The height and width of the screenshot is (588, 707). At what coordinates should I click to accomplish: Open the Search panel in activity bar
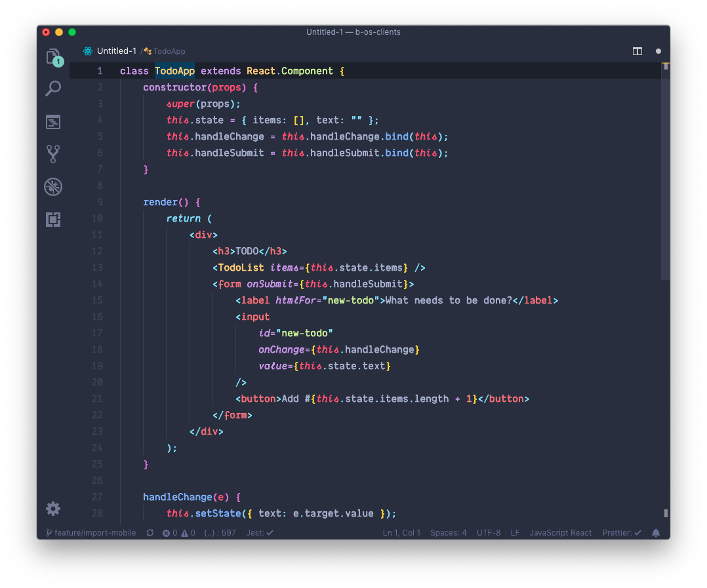pos(53,88)
